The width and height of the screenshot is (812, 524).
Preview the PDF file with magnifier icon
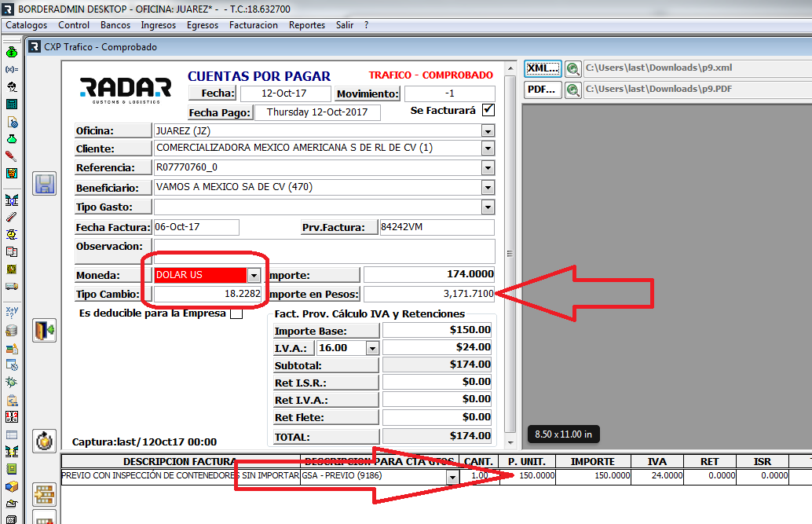(x=572, y=90)
